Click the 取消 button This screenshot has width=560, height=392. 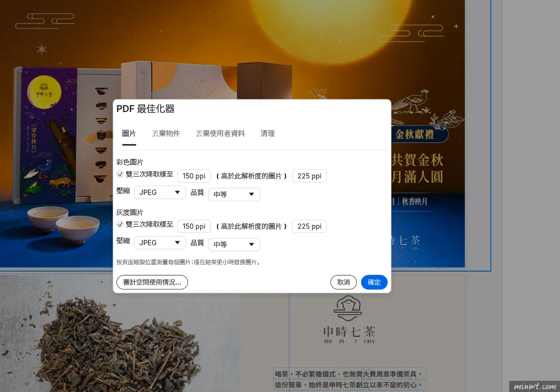click(343, 282)
